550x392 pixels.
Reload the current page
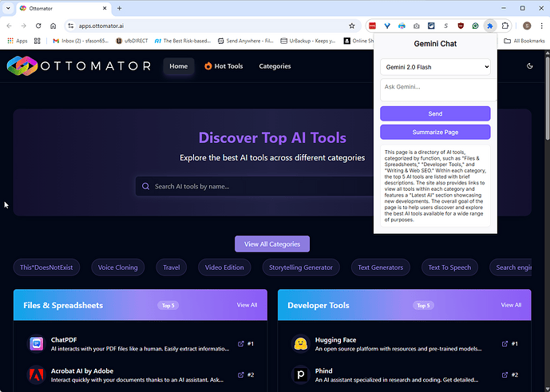click(38, 26)
